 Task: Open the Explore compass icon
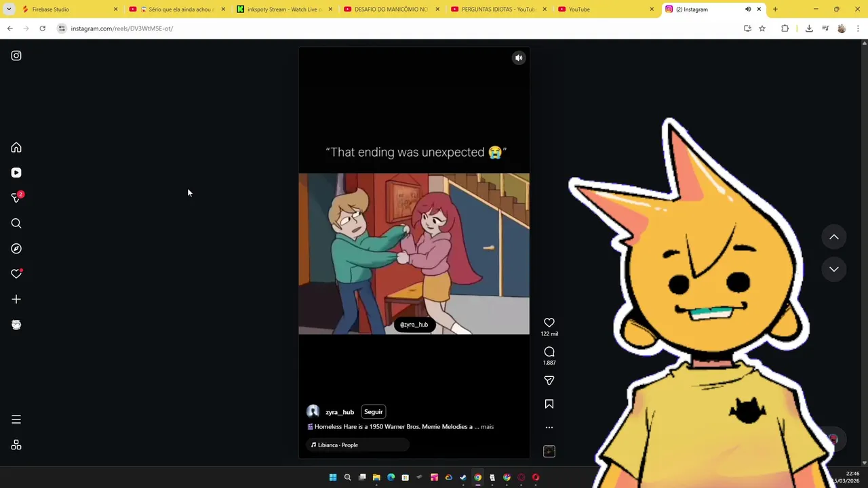(16, 249)
